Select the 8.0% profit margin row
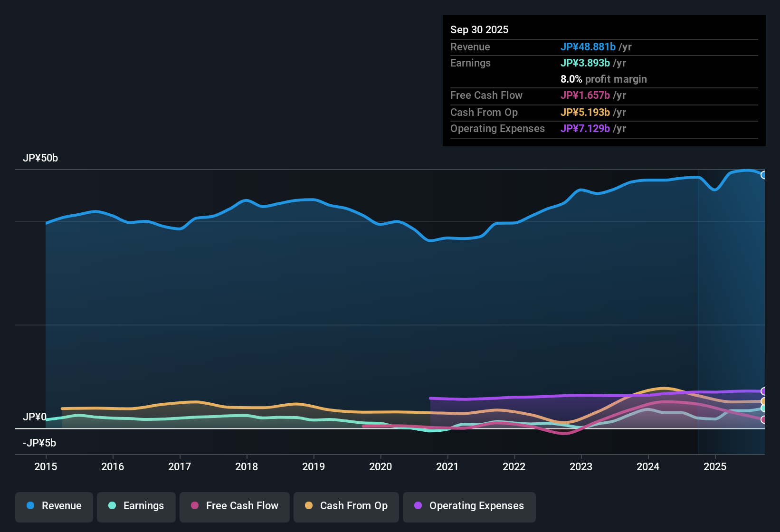Screen dimensions: 780x532 [x=604, y=79]
